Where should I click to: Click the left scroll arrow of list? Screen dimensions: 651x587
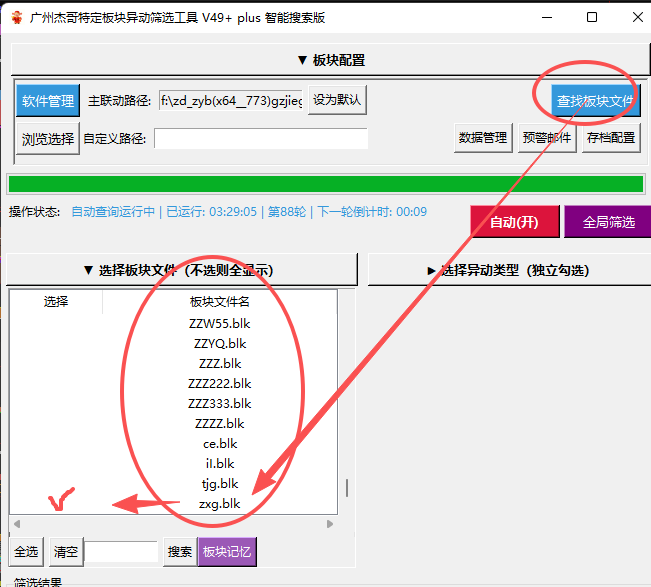click(x=17, y=524)
